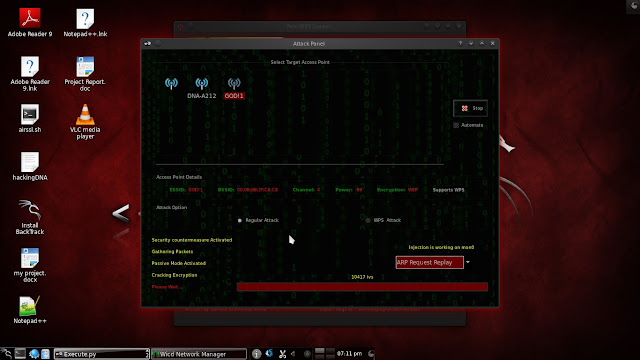This screenshot has height=360, width=640.
Task: Open the BackTrack dragon start menu
Action: click(6, 353)
